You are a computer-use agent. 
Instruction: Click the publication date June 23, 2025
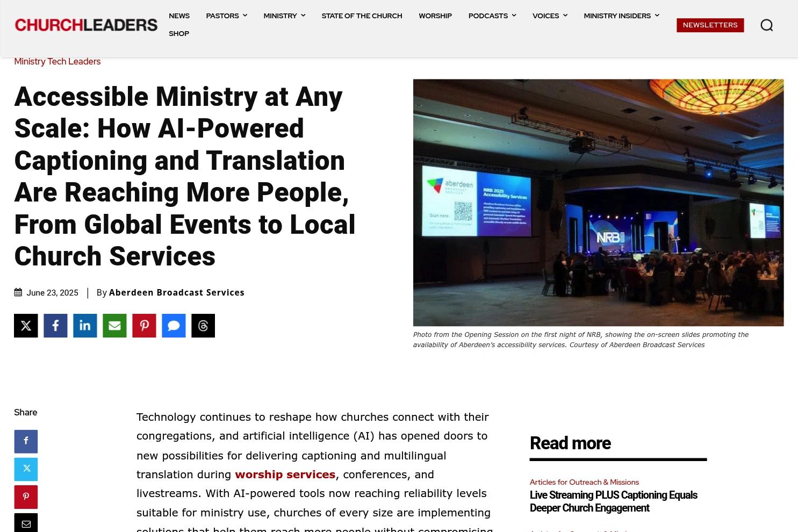click(x=52, y=293)
